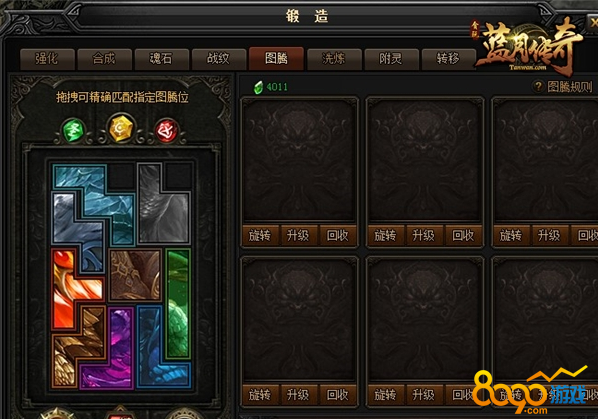The image size is (598, 419).
Task: Open the 图腾规则 question mark help
Action: 538,87
